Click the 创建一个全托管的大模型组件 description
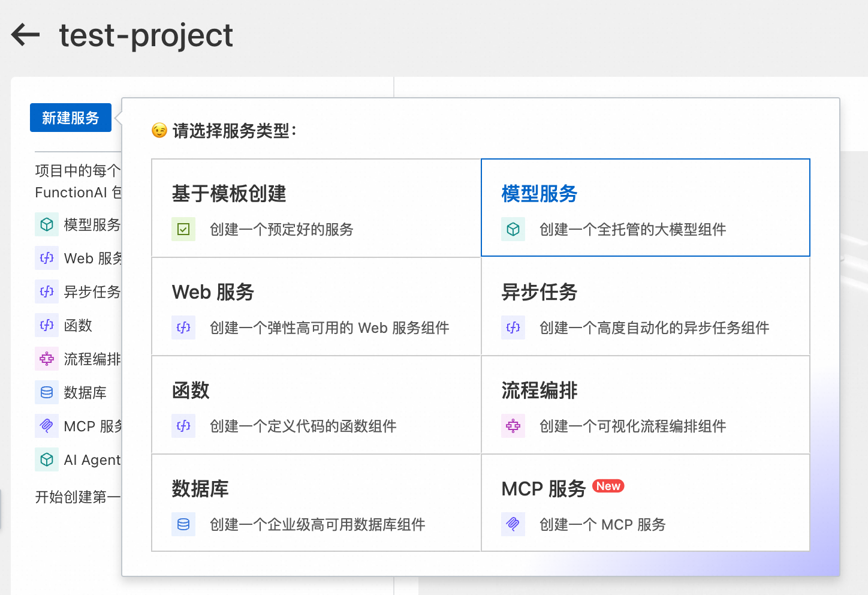 pos(633,229)
